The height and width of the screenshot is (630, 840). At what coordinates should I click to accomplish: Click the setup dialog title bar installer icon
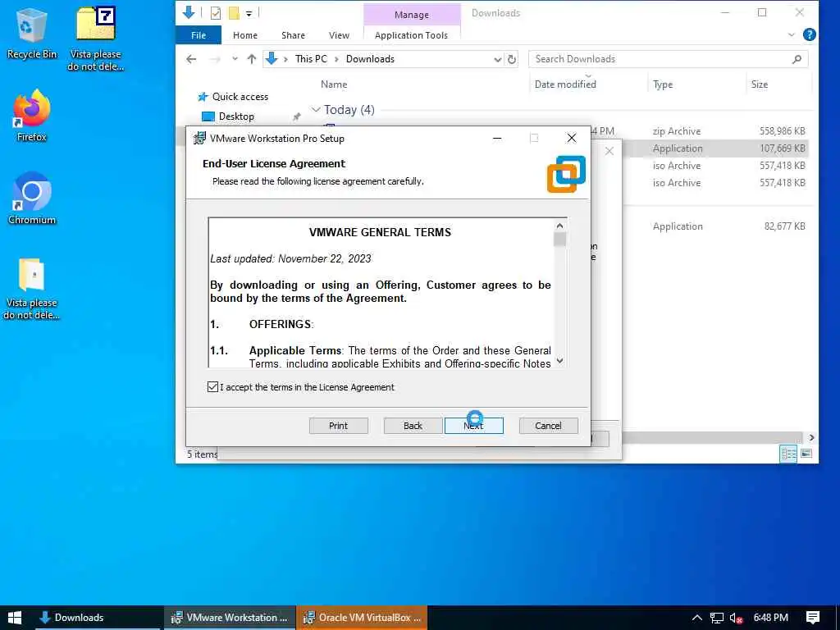pos(199,138)
